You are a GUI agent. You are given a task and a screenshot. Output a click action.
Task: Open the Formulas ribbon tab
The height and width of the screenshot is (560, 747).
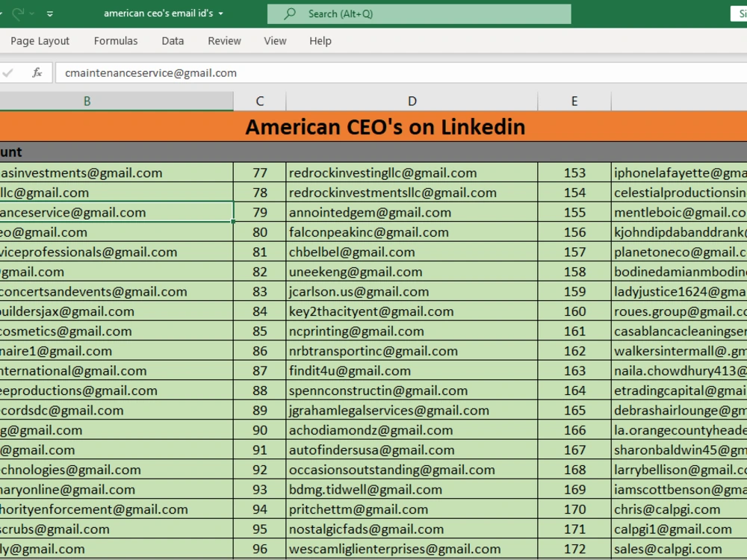coord(116,41)
